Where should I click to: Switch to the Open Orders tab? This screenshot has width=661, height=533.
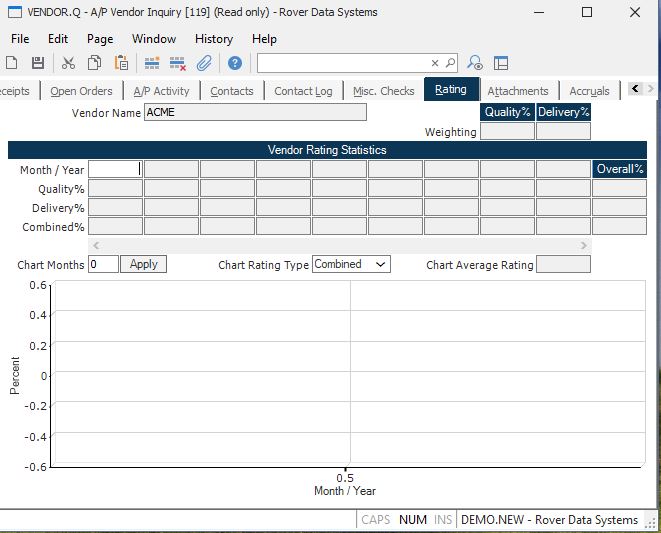click(81, 91)
